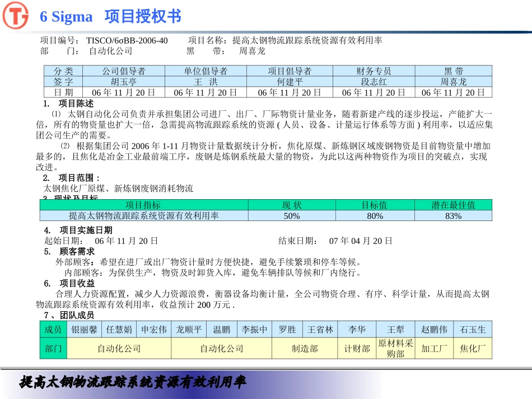
Task: Click team member '李振中'
Action: click(x=254, y=329)
